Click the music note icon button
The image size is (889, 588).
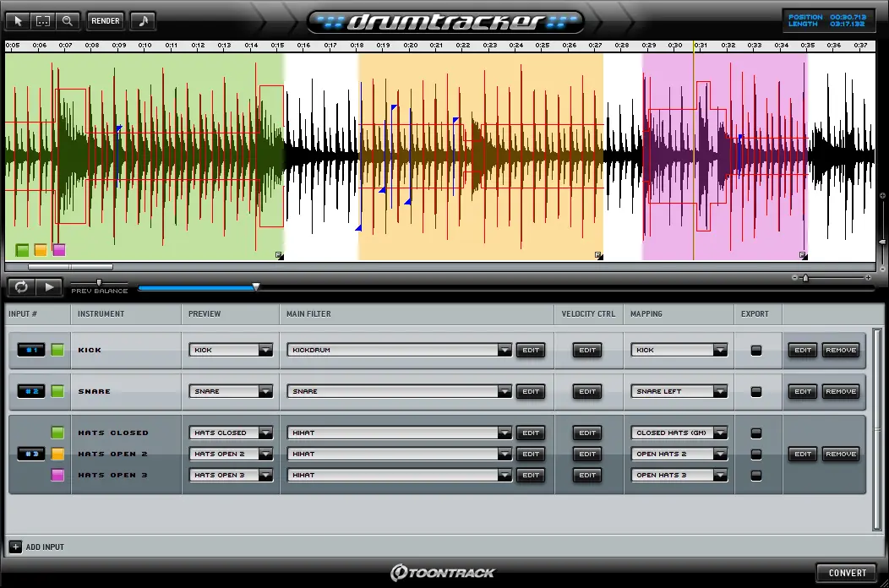tap(143, 20)
